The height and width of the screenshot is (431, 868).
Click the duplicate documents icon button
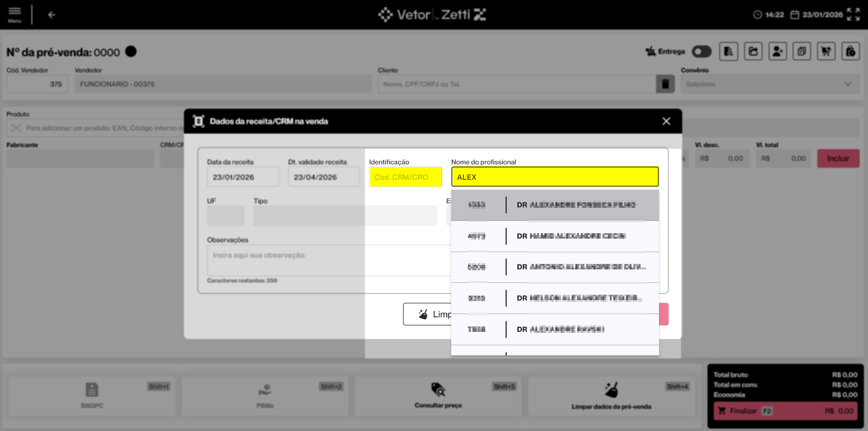[802, 52]
